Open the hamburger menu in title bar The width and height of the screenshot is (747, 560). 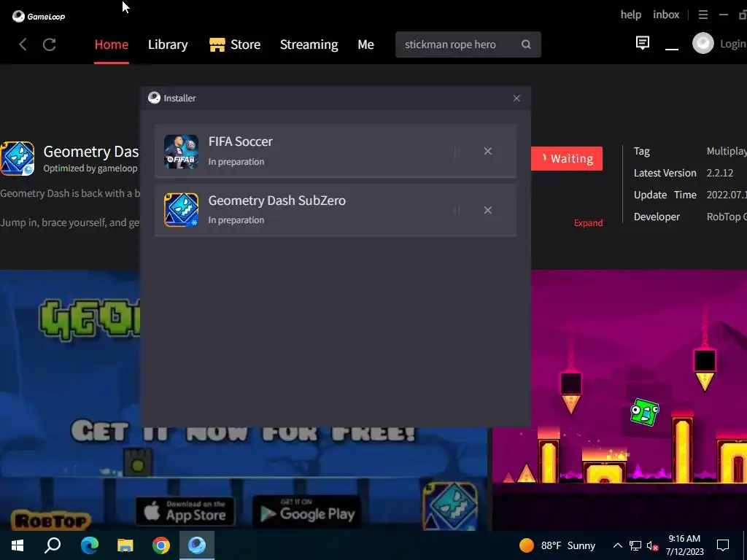[703, 15]
